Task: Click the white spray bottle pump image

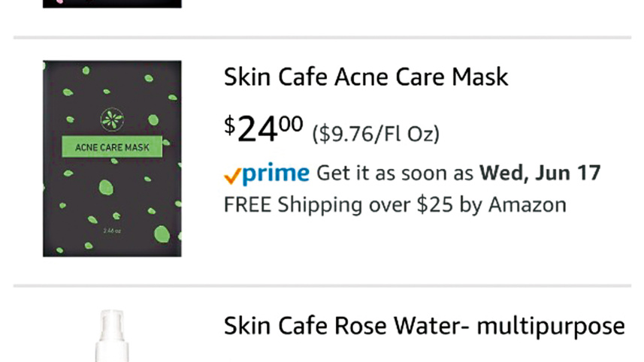Action: click(112, 336)
